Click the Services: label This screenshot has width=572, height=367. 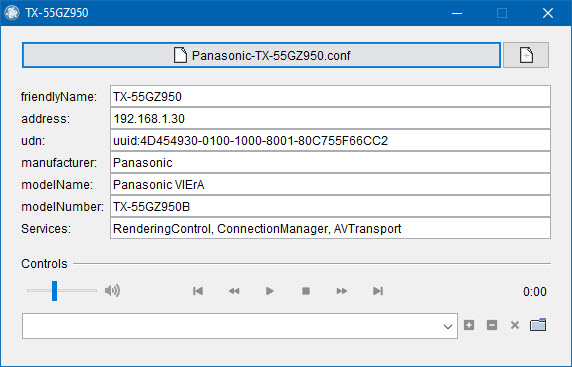click(46, 229)
